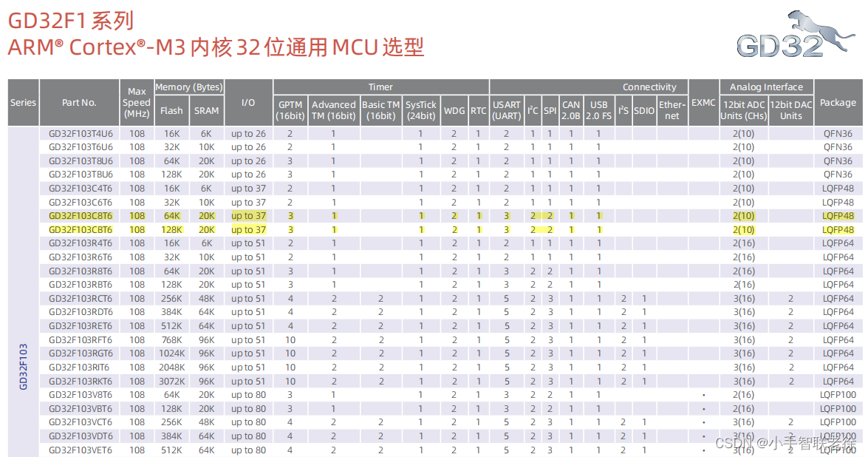Select part number GD32F103RGT6
The width and height of the screenshot is (868, 457).
[x=81, y=353]
